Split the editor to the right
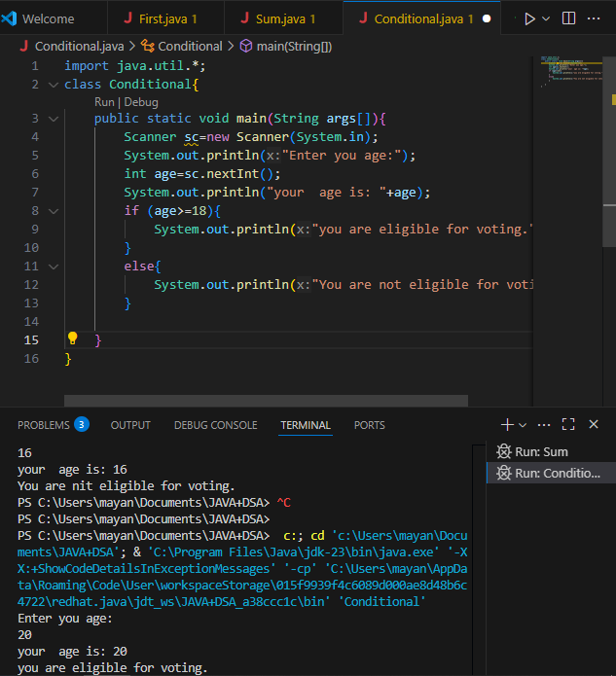 568,18
